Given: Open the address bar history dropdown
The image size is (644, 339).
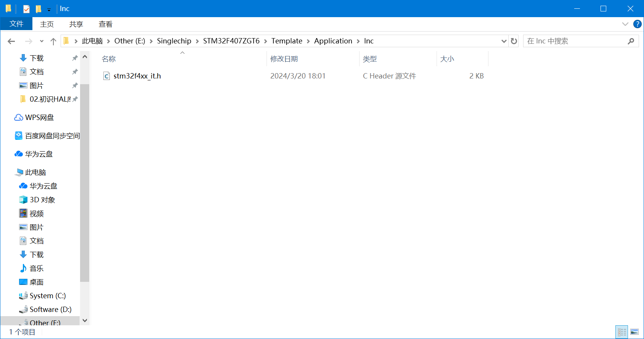Looking at the screenshot, I should 504,41.
